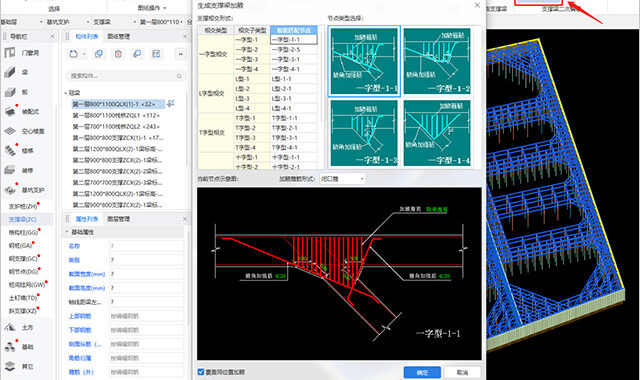
Task: Select the 十字型-1-1 cell in the table
Action: (293, 157)
